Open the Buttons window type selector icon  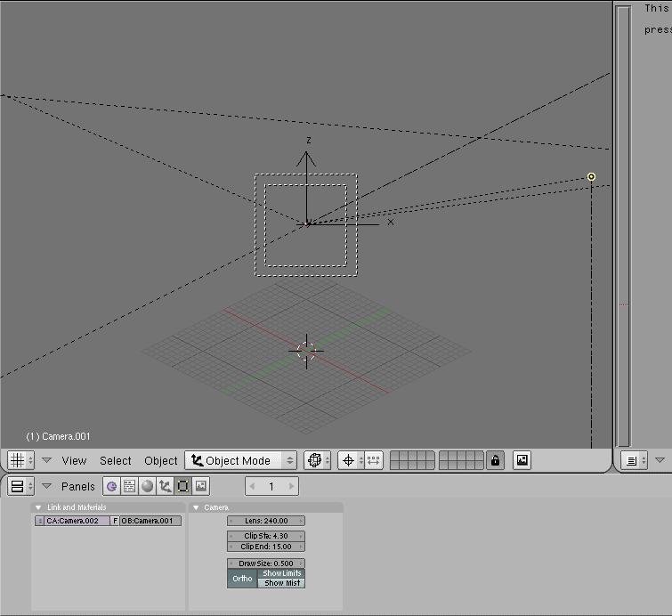pos(20,486)
